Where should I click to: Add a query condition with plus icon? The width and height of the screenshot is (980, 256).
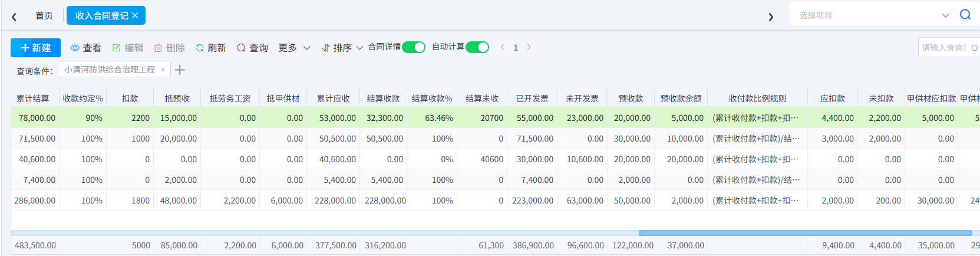[180, 70]
